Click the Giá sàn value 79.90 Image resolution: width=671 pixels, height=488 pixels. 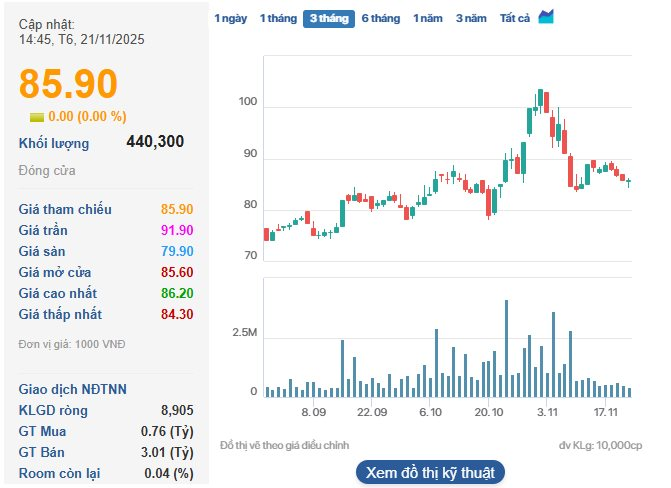[x=176, y=251]
